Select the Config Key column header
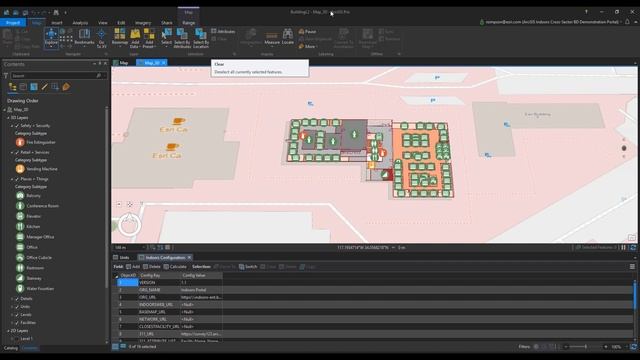Screen dimensions: 640x360 (x=160, y=276)
